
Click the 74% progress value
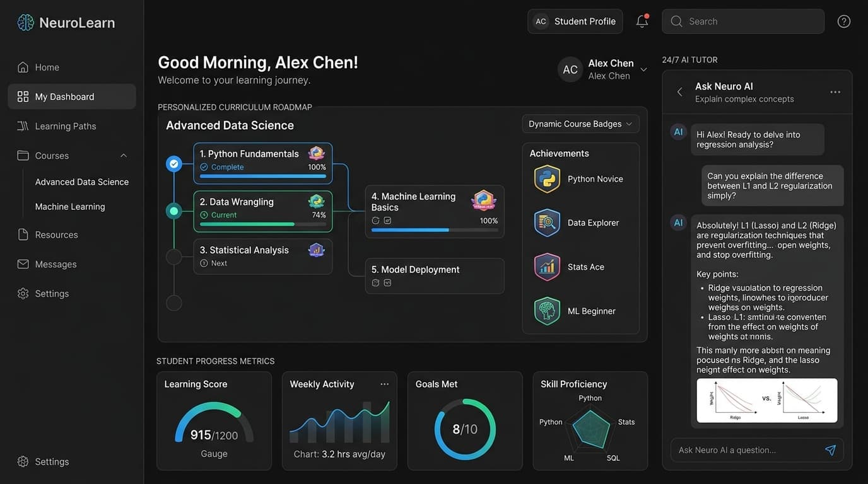pyautogui.click(x=319, y=215)
